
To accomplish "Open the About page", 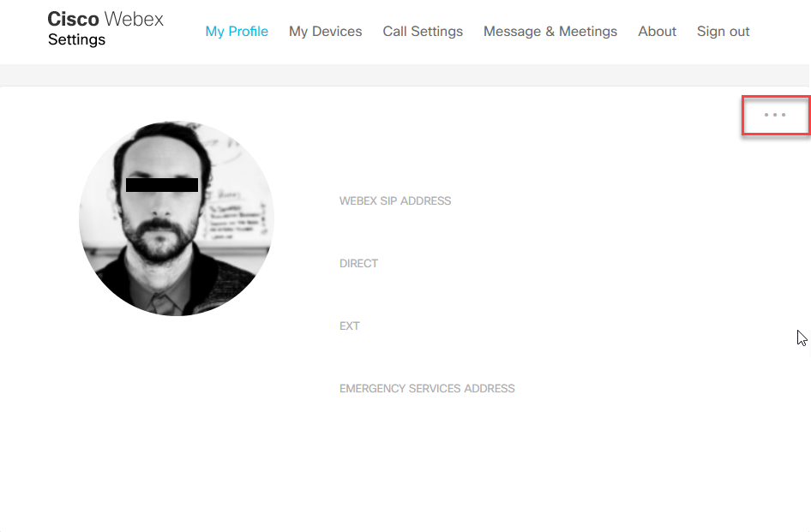I will pyautogui.click(x=657, y=32).
